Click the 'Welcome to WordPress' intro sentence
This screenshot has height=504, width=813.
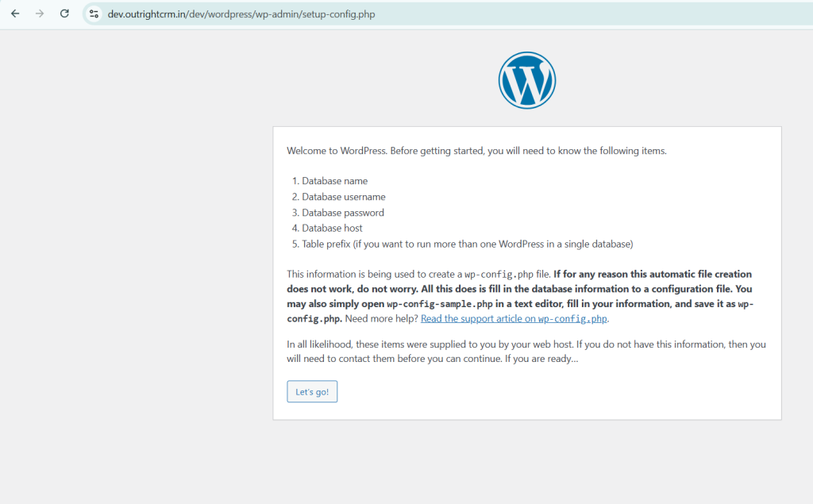476,151
